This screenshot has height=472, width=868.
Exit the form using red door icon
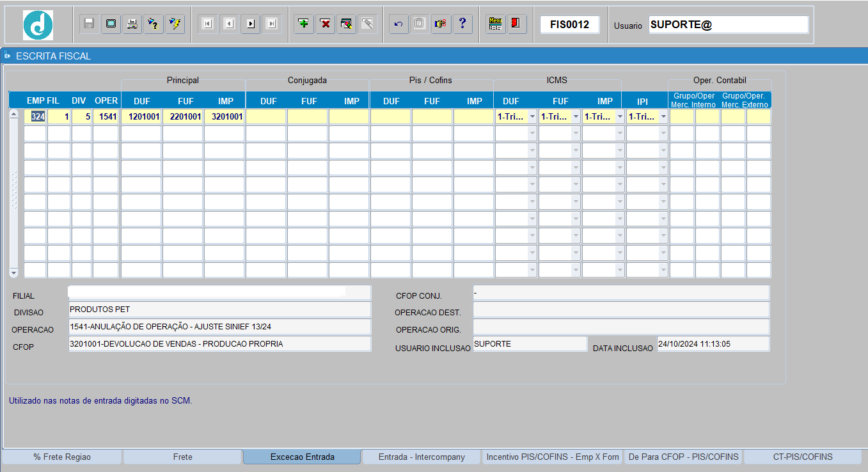(x=516, y=24)
